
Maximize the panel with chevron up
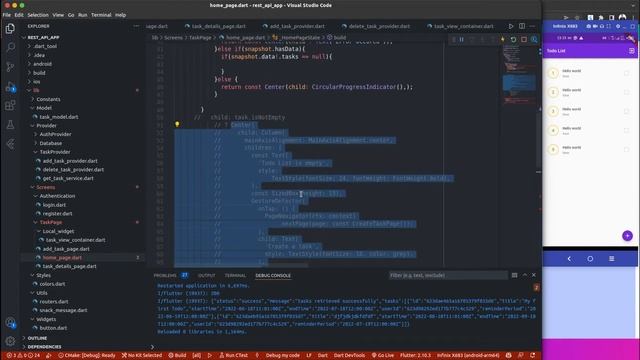point(524,275)
